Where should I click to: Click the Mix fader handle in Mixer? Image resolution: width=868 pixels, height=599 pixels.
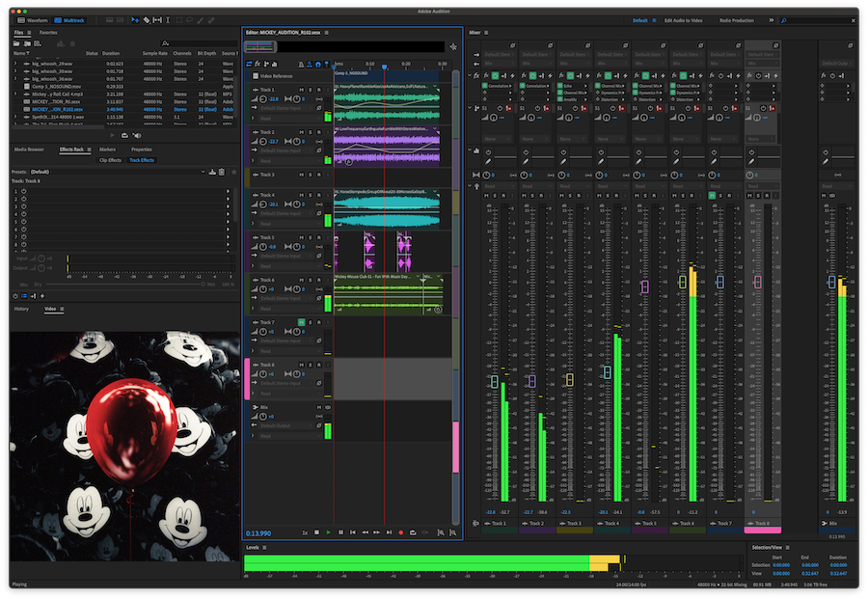click(x=831, y=282)
